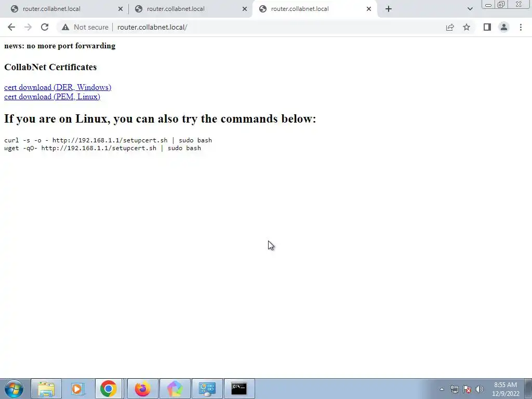Open Windows Explorer from taskbar

point(46,389)
